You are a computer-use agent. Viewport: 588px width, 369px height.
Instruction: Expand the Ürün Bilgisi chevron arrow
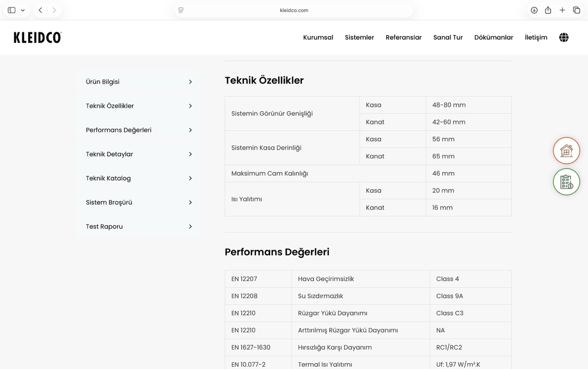point(190,82)
